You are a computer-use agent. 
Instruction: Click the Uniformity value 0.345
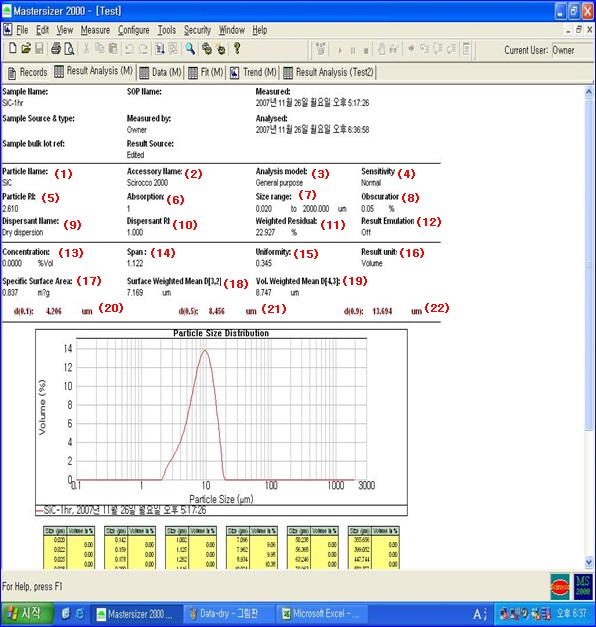pyautogui.click(x=264, y=263)
